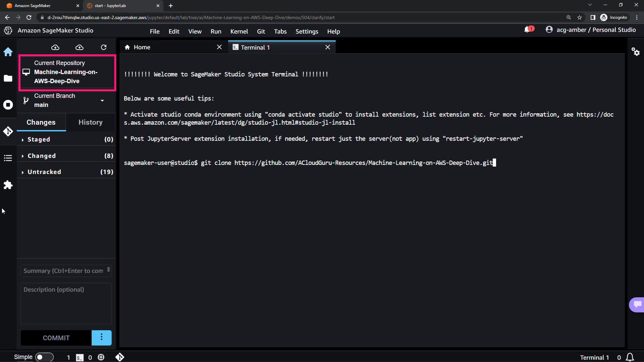This screenshot has height=362, width=644.
Task: Open Table of Contents sidebar icon
Action: pyautogui.click(x=8, y=158)
